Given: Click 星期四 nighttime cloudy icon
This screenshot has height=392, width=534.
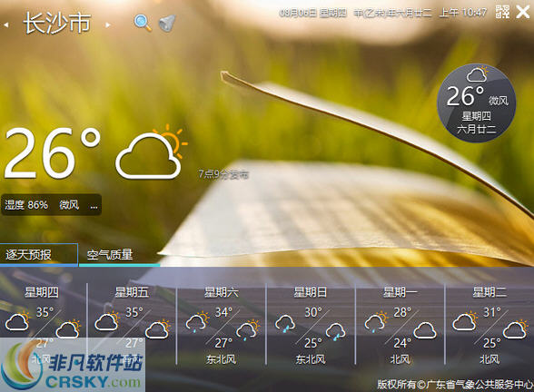Looking at the screenshot, I should 68,329.
